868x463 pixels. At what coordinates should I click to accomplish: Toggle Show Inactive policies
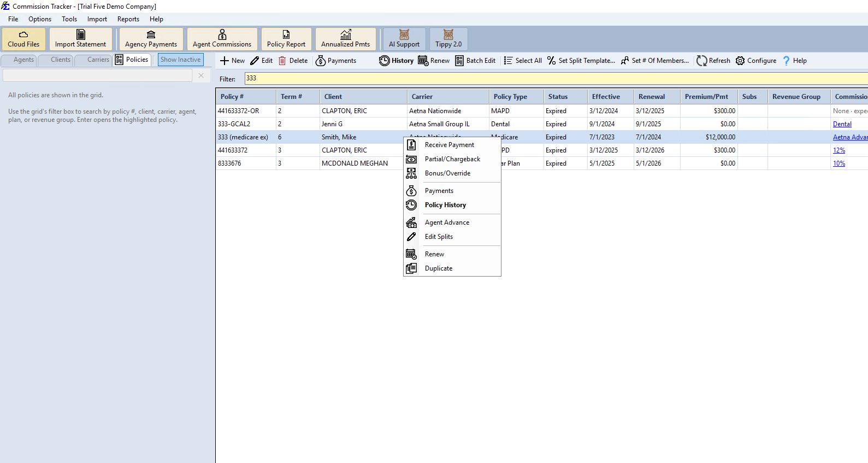[x=180, y=60]
